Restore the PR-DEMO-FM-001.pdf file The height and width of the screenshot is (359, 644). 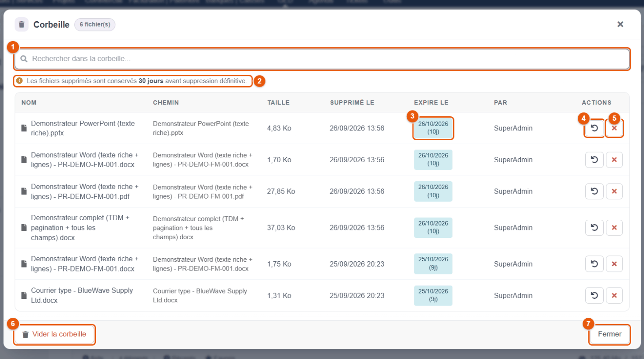(x=594, y=191)
